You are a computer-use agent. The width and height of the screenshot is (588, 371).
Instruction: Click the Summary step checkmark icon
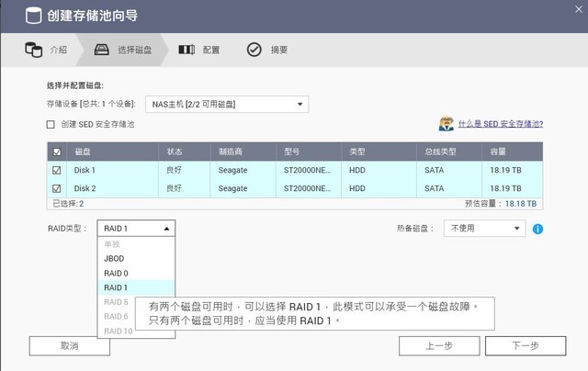point(254,50)
